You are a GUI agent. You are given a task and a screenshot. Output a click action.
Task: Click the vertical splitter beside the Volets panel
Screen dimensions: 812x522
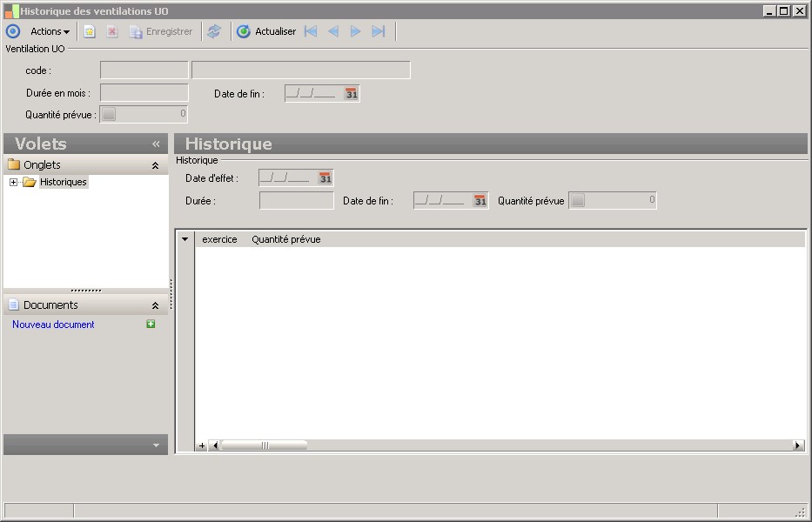[171, 294]
